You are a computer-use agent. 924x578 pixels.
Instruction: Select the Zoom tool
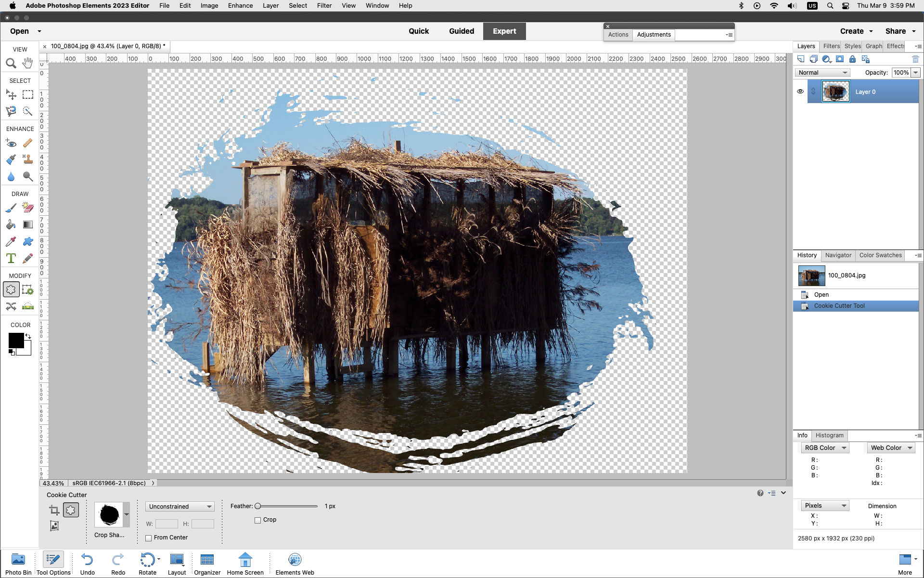[11, 63]
